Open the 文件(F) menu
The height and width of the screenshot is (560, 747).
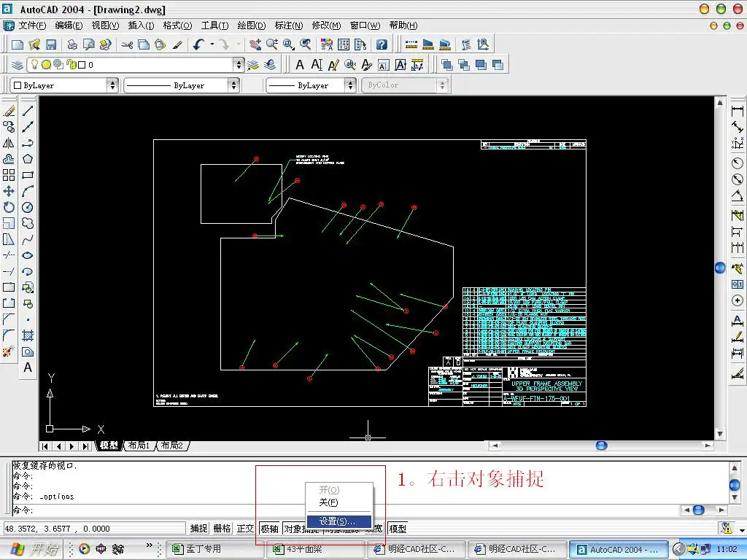coord(32,26)
